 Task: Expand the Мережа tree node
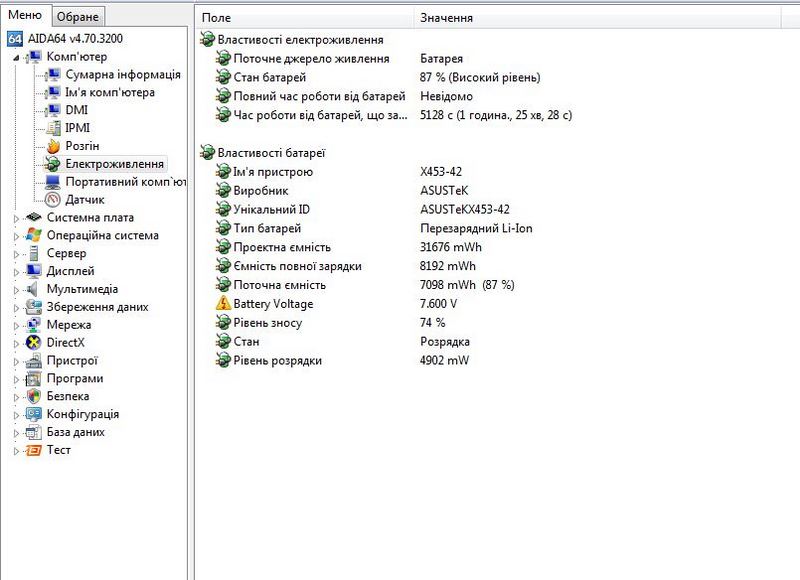(x=16, y=325)
